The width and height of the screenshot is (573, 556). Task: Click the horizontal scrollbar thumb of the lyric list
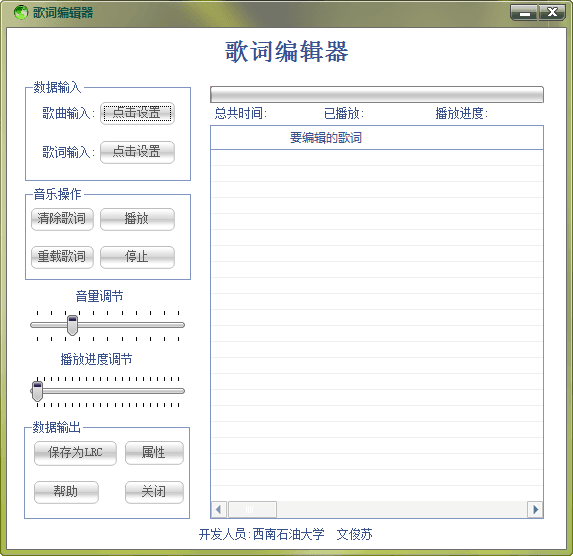click(252, 510)
